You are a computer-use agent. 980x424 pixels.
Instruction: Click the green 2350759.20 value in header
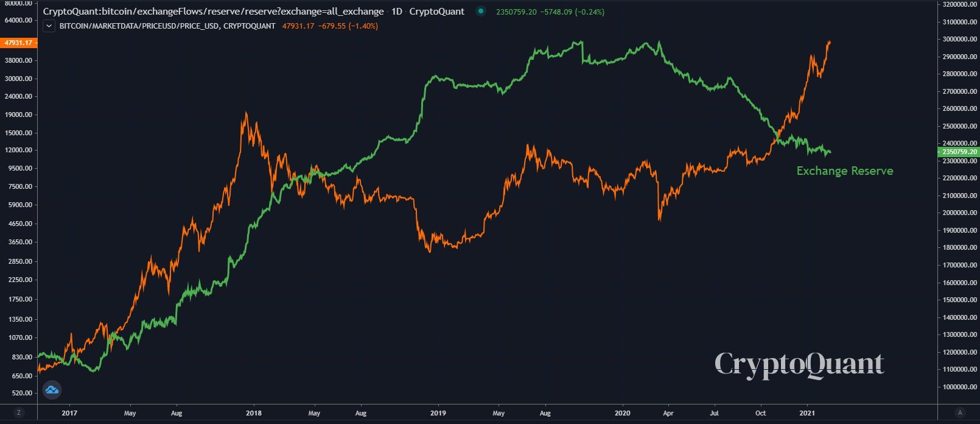pyautogui.click(x=516, y=12)
